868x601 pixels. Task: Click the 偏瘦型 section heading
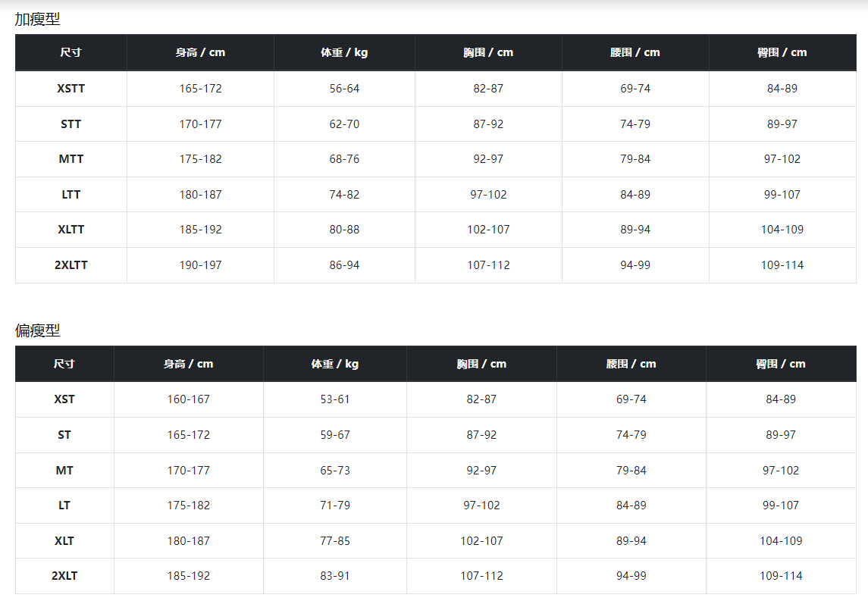[37, 330]
